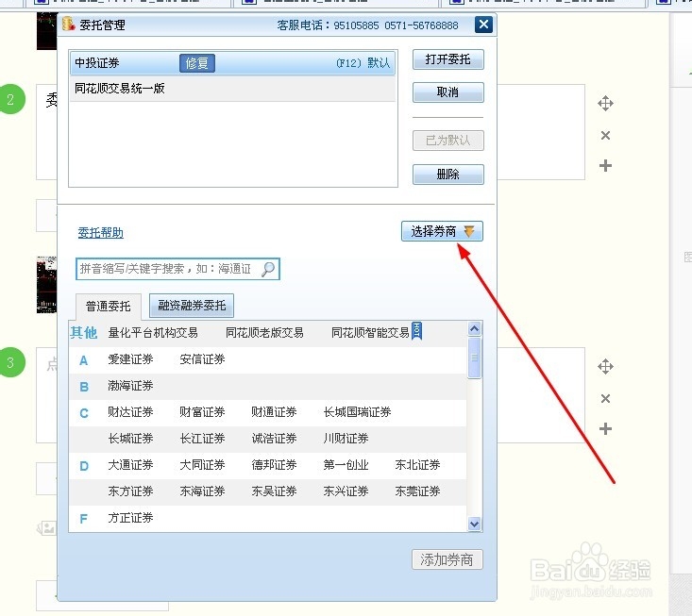Image resolution: width=692 pixels, height=616 pixels.
Task: Click the delete X icon beside step 3
Action: (x=605, y=399)
